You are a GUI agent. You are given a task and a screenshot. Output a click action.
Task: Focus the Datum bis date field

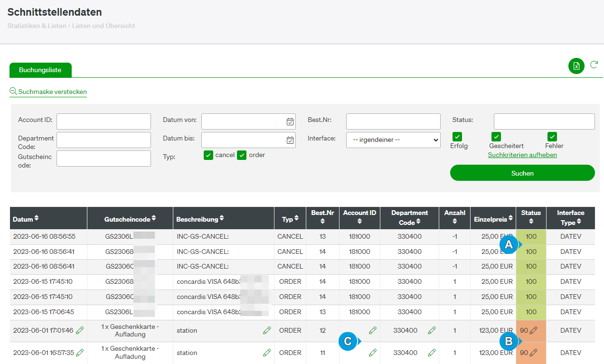248,140
